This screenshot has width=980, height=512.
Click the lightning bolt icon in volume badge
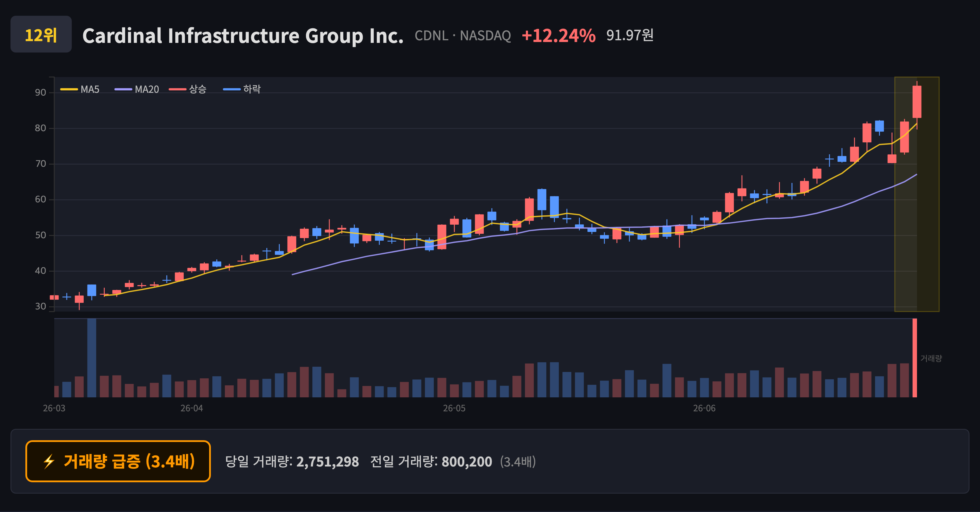pos(49,462)
